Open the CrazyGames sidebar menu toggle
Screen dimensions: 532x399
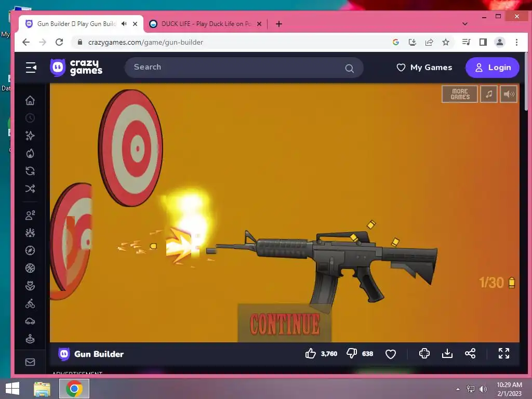[31, 68]
